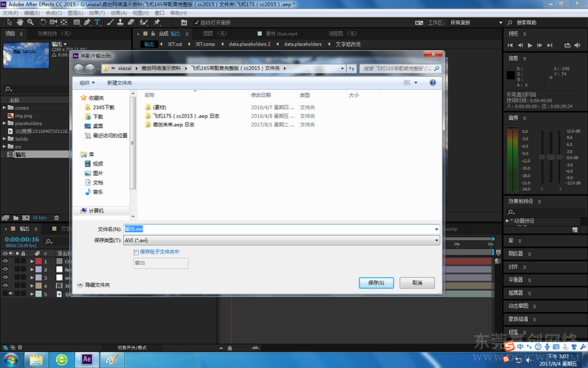
Task: Open Windows Explorer from the taskbar
Action: pos(37,360)
